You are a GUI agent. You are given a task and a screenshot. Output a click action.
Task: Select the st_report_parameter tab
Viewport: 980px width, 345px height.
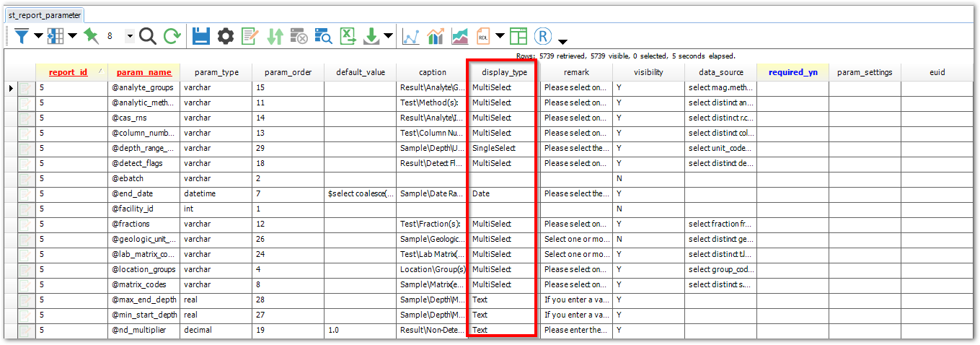click(x=45, y=14)
